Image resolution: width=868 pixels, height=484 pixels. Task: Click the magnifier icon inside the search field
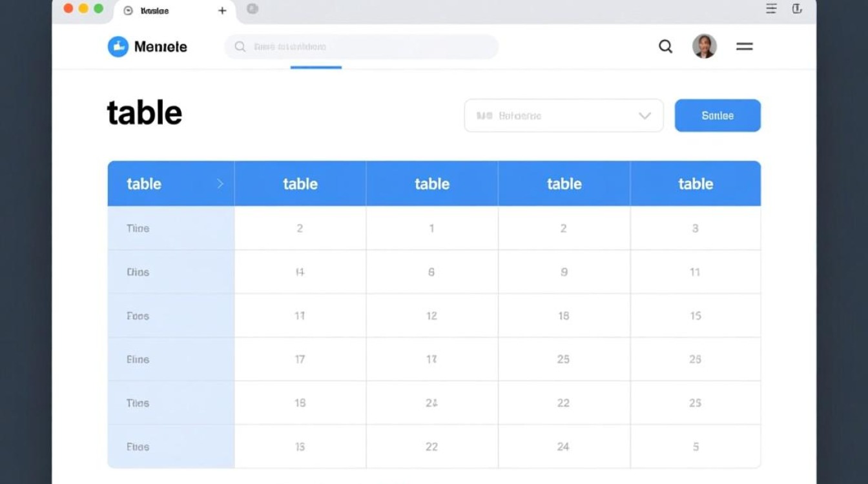(239, 46)
